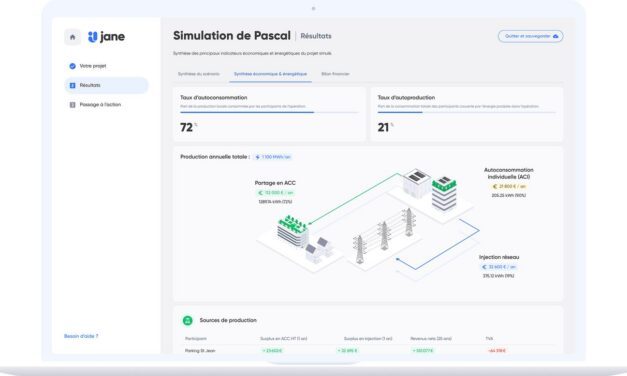Click the home icon button
Viewport: 627px width, 376px height.
(72, 37)
